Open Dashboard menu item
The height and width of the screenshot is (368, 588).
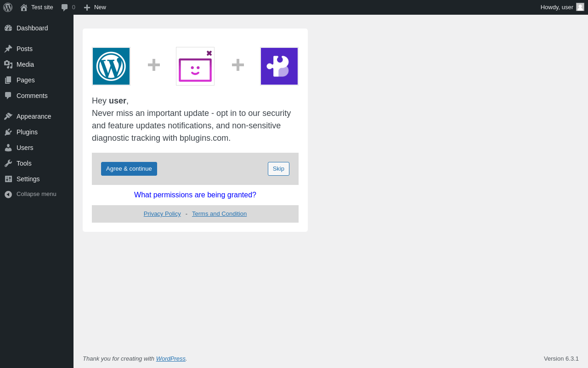[37, 28]
